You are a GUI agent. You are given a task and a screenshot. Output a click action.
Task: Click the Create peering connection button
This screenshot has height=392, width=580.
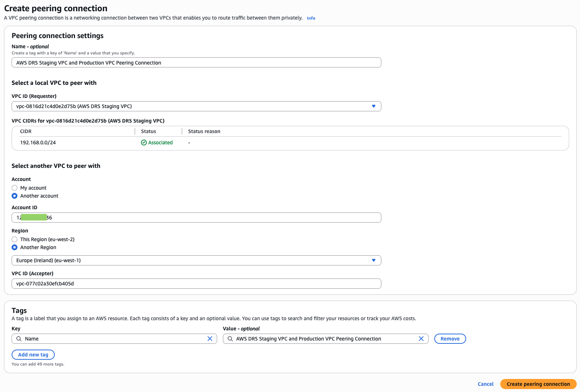pyautogui.click(x=538, y=384)
